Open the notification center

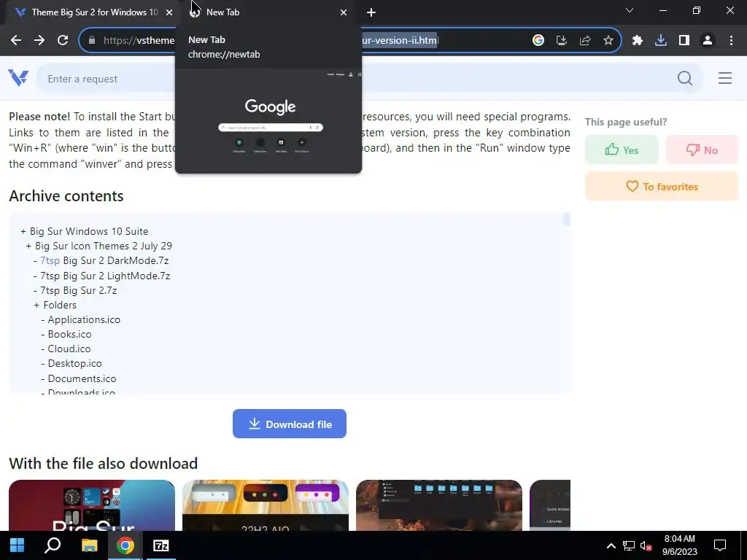pyautogui.click(x=720, y=545)
